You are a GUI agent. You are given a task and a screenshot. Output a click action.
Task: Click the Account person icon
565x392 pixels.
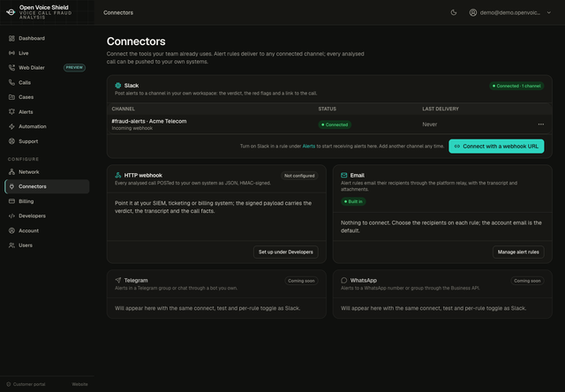pyautogui.click(x=11, y=230)
